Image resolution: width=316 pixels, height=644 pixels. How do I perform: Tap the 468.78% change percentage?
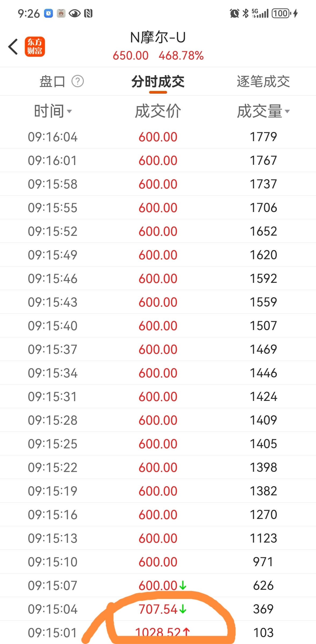181,56
